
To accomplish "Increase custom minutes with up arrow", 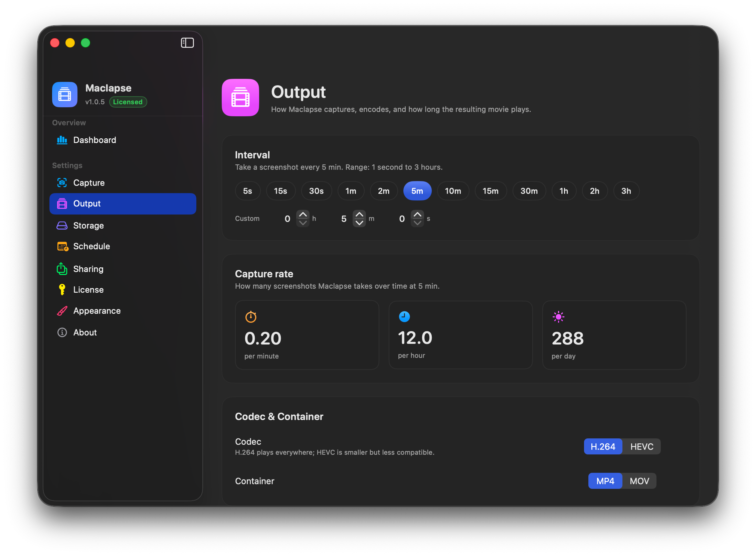I will (360, 215).
